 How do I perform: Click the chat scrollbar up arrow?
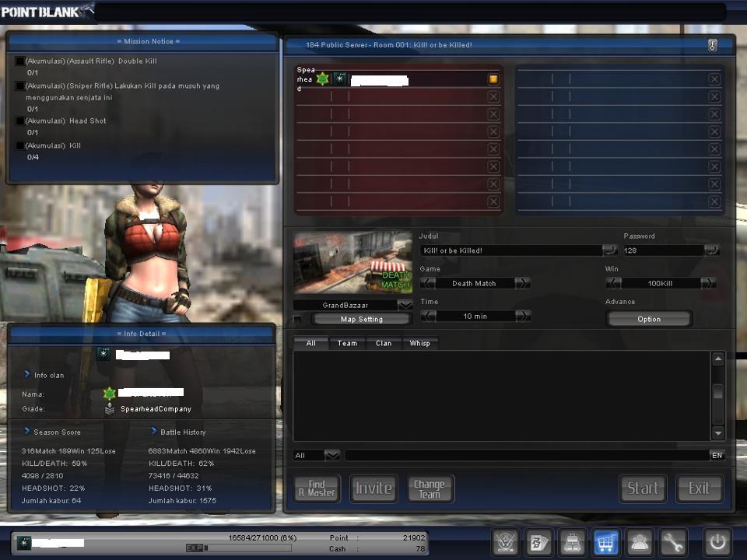(718, 359)
